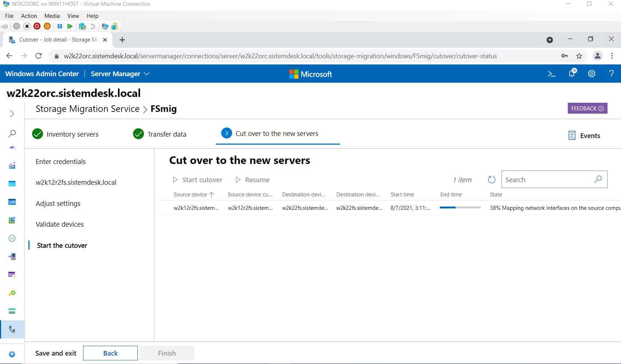Open the Help menu in VM Connection
This screenshot has height=364, width=621.
point(93,16)
